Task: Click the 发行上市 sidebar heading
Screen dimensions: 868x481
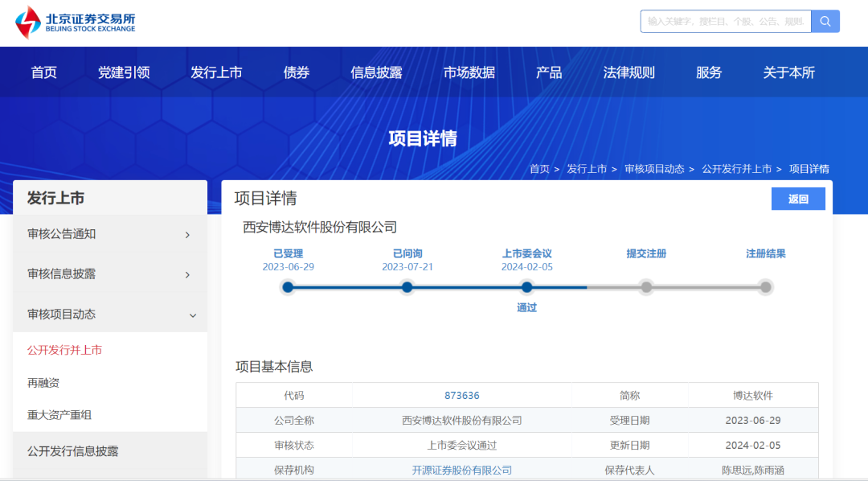Action: tap(55, 198)
